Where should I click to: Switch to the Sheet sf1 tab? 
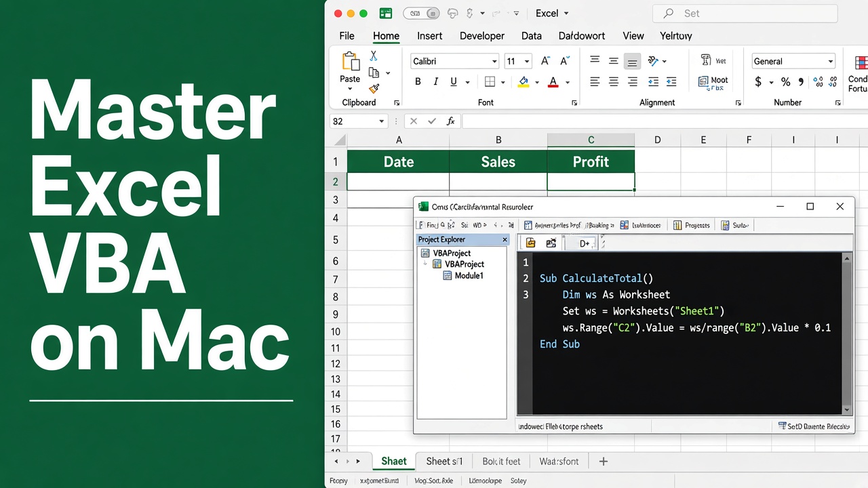(444, 462)
